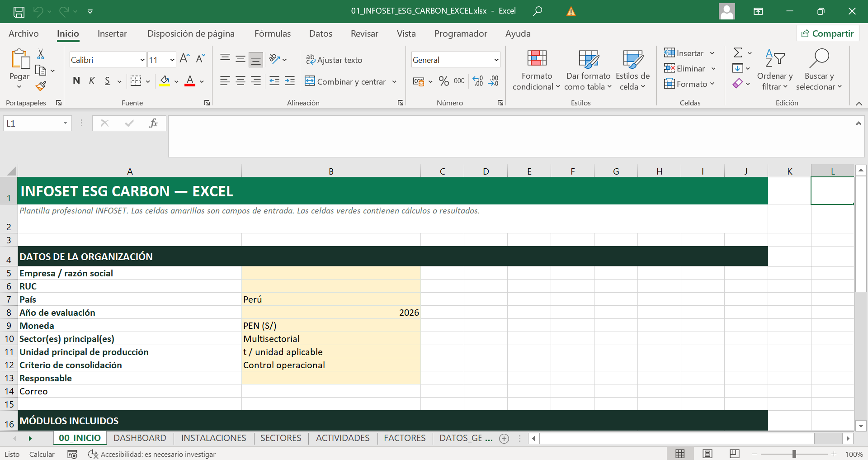Increase decimal places

tap(478, 81)
